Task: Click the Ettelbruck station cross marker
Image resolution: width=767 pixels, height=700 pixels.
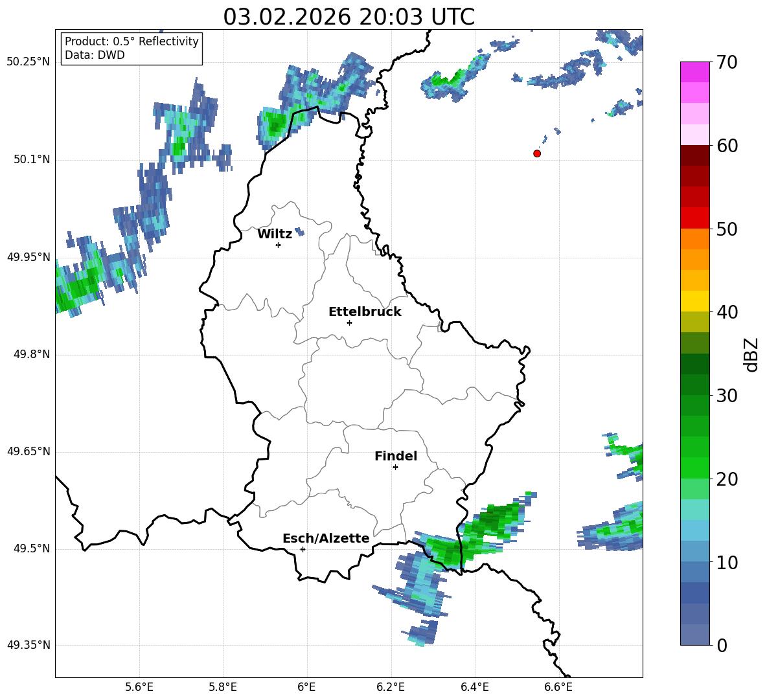Action: pos(349,322)
